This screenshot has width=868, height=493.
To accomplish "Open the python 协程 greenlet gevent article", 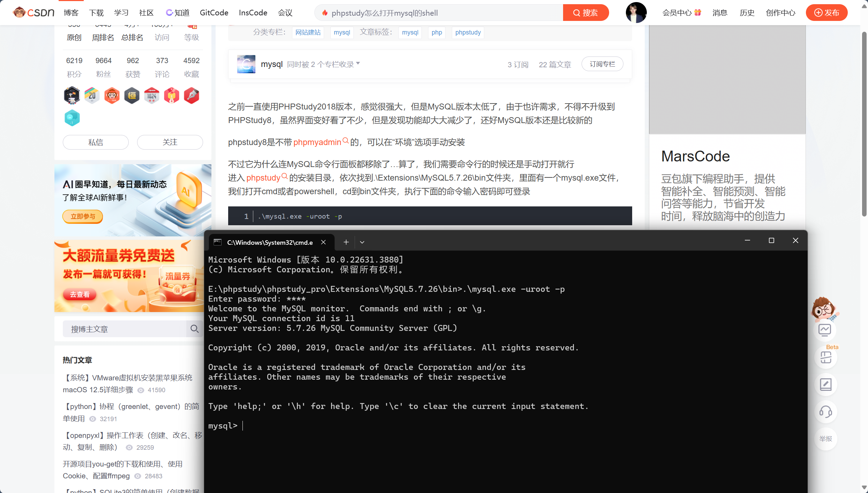I will (131, 412).
